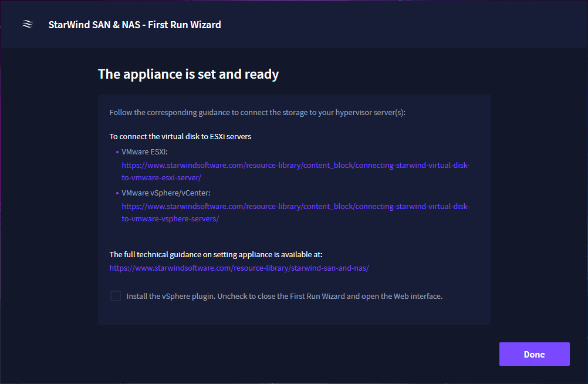Click the 'Follow the corresponding guidance' intro sentence

pyautogui.click(x=257, y=113)
